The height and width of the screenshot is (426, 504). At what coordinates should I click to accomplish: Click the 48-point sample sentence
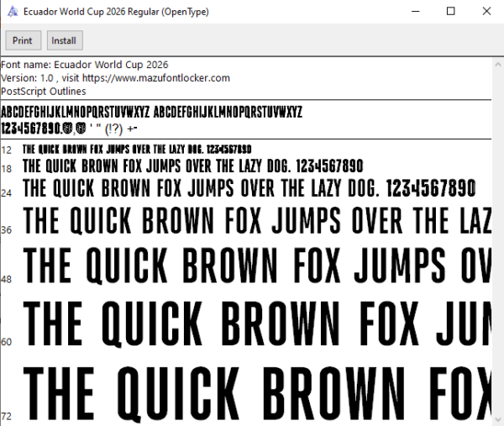pyautogui.click(x=257, y=266)
